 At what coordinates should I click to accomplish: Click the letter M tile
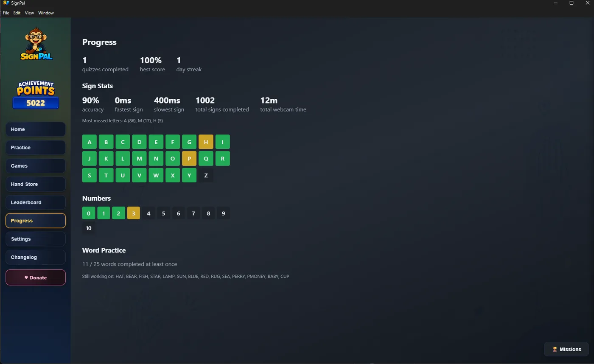(x=139, y=158)
